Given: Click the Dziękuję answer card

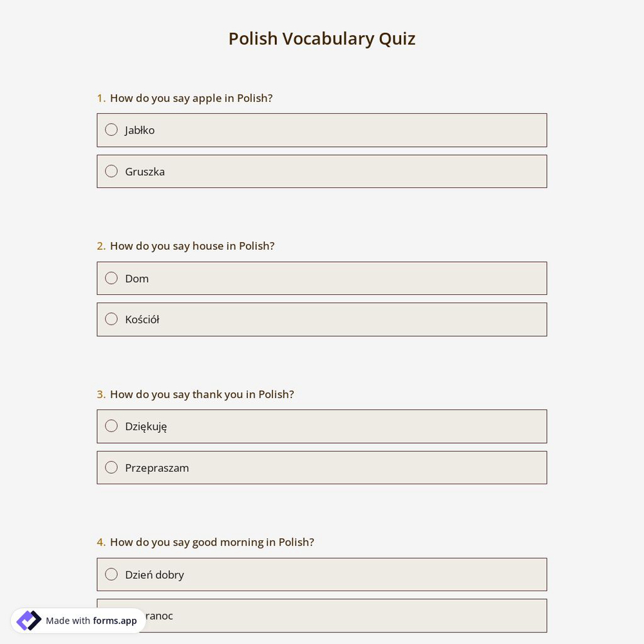Looking at the screenshot, I should click(x=322, y=426).
